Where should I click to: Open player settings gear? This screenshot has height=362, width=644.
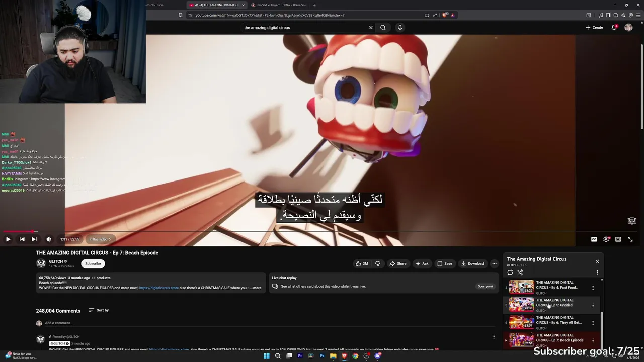tap(606, 239)
